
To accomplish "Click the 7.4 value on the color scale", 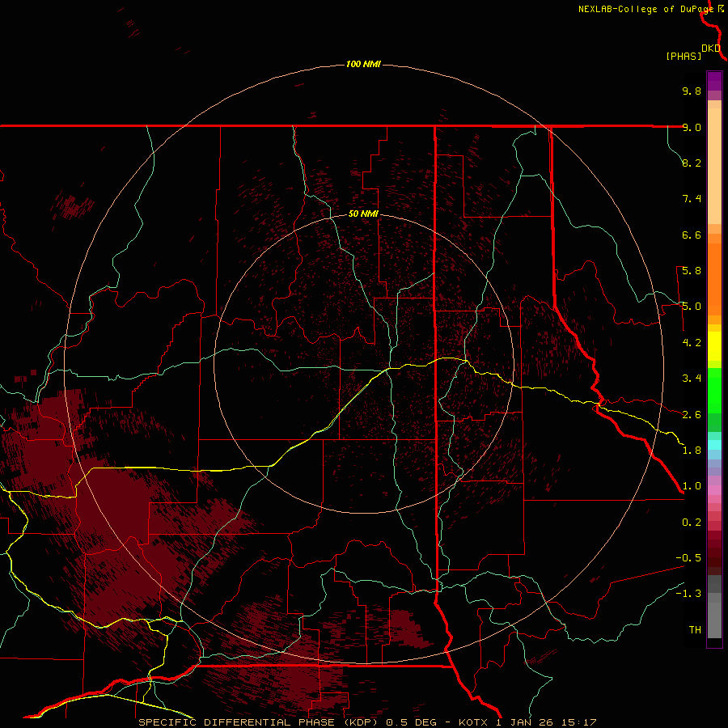I will 692,199.
